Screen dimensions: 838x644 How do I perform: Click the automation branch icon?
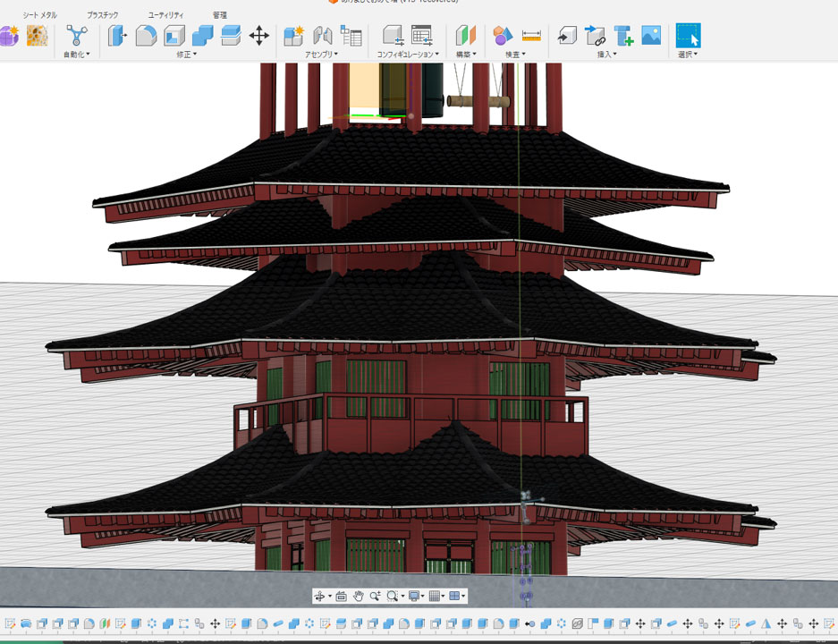click(77, 36)
